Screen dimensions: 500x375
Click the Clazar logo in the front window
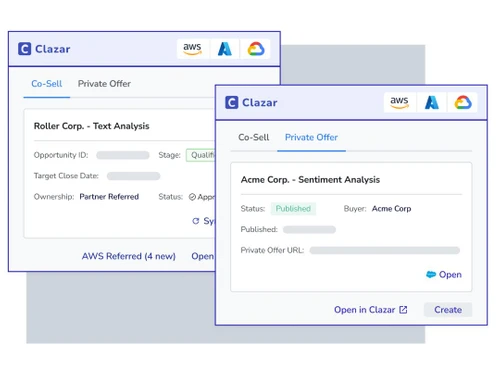(x=232, y=103)
